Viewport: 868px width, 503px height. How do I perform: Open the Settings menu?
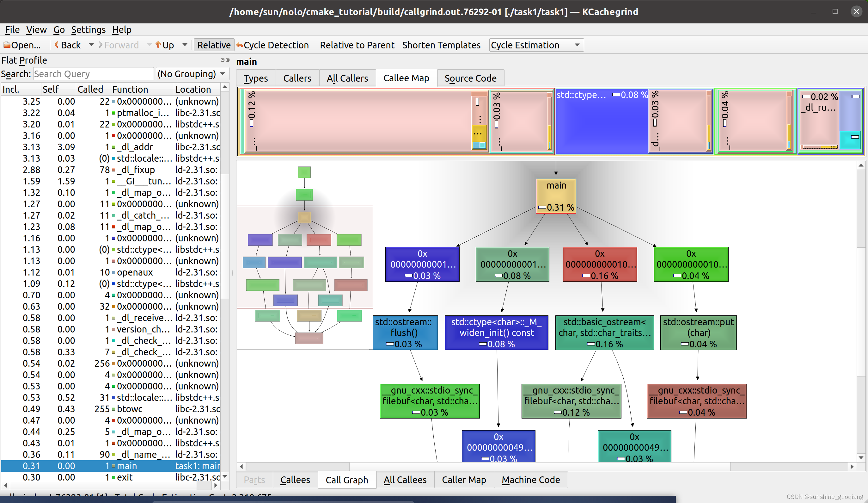coord(88,30)
